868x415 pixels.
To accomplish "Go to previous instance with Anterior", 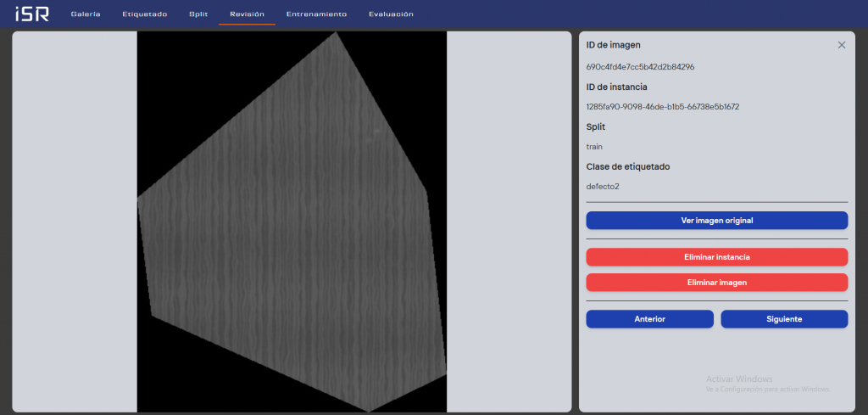I will [x=649, y=319].
